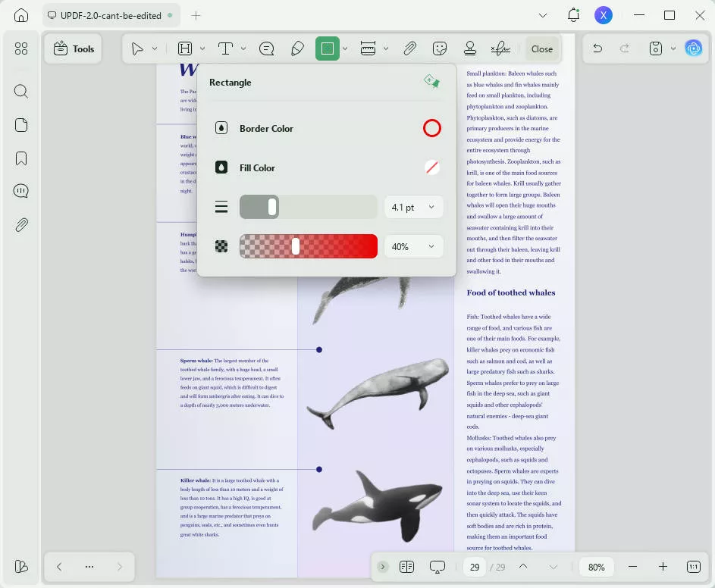Select the pencil drawing tool
The image size is (715, 588).
click(297, 48)
